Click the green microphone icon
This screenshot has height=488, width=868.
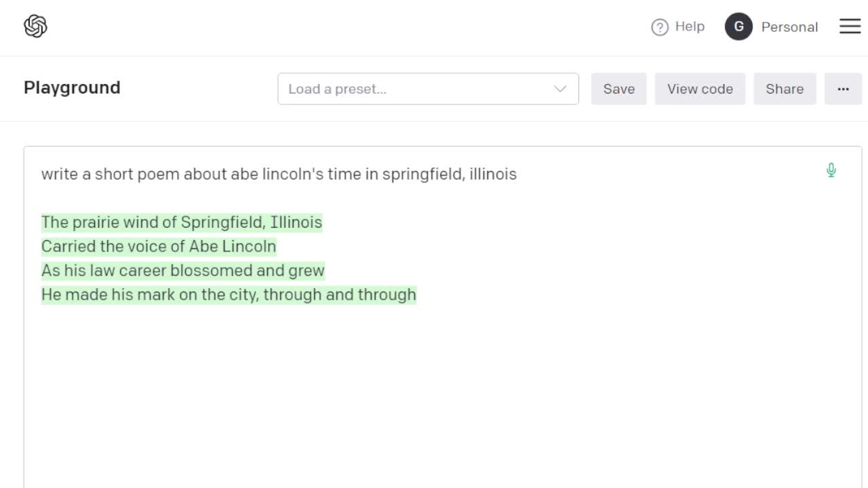(x=831, y=170)
